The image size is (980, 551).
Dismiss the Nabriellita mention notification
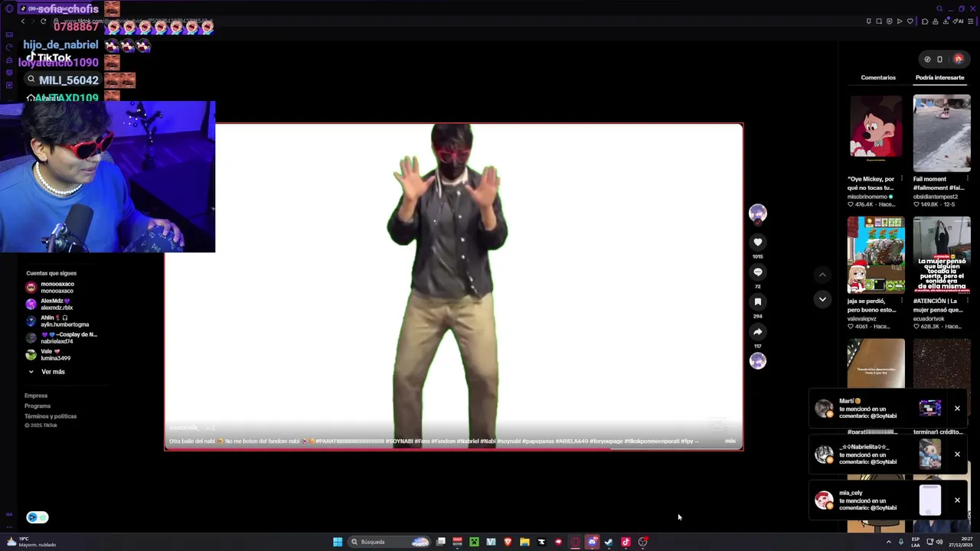click(x=957, y=455)
